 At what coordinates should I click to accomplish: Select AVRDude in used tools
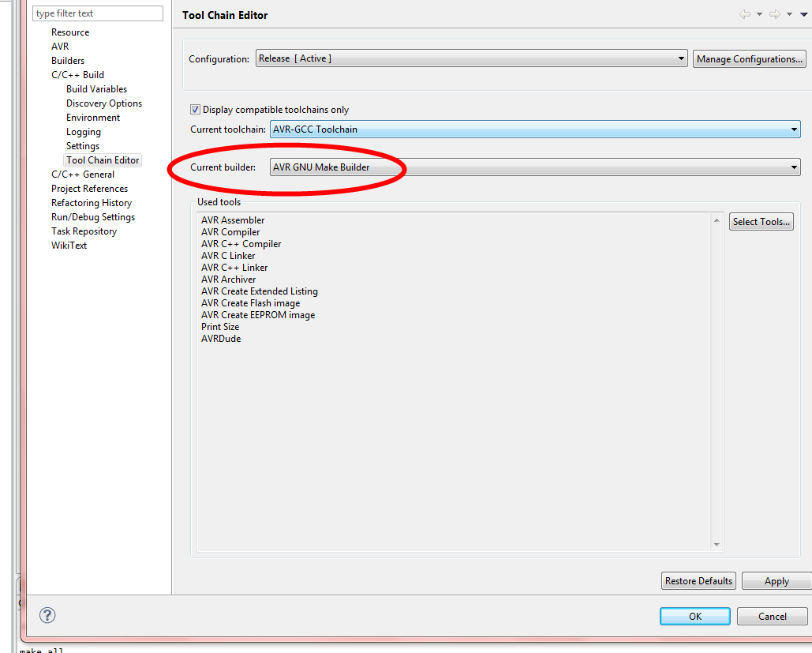click(x=221, y=339)
